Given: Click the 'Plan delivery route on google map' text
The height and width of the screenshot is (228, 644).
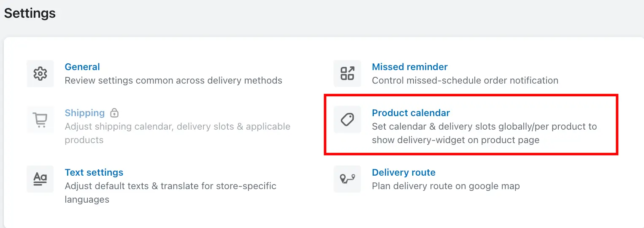Looking at the screenshot, I should point(446,186).
